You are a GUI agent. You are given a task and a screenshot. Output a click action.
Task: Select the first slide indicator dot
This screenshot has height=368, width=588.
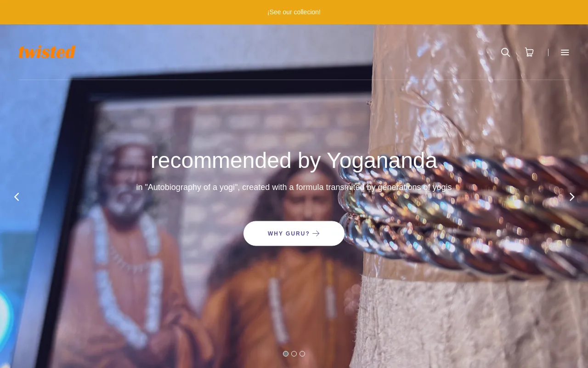[286, 354]
